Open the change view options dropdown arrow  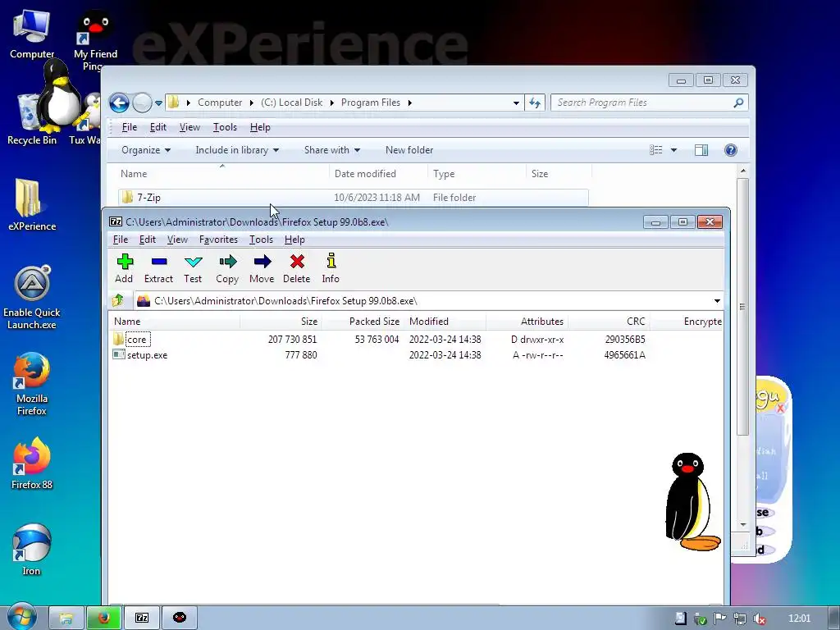pyautogui.click(x=674, y=150)
